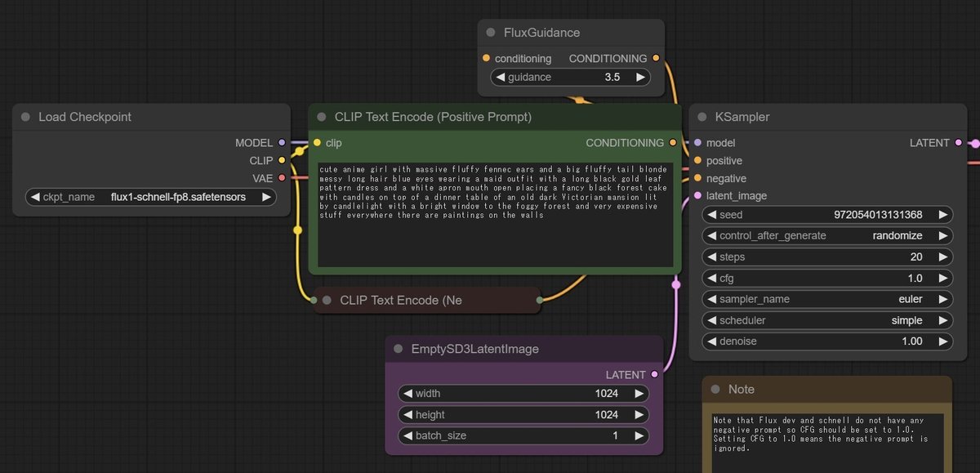Click CONDITIONING output socket of Positive Prompt node
Screen dimensions: 980x473
click(673, 143)
